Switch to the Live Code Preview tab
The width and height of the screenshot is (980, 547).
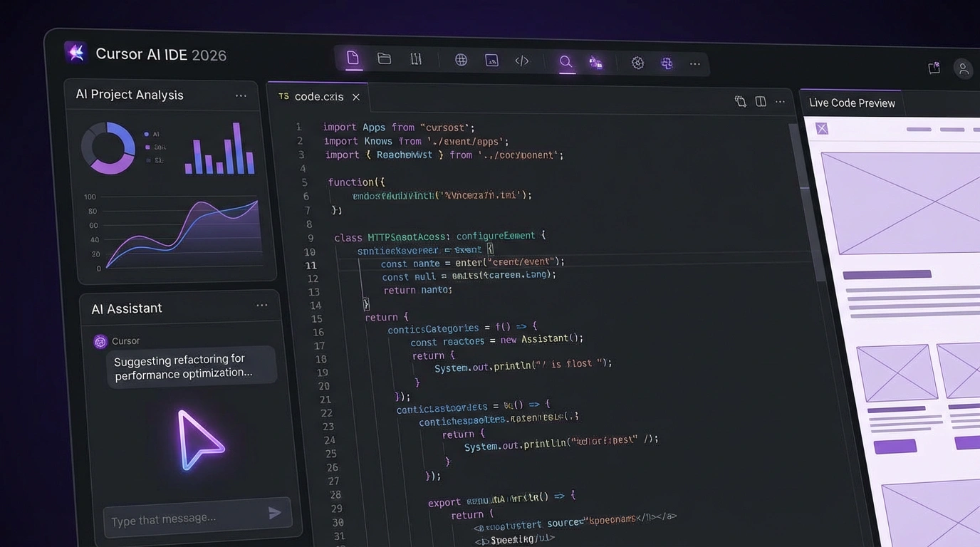pyautogui.click(x=851, y=103)
